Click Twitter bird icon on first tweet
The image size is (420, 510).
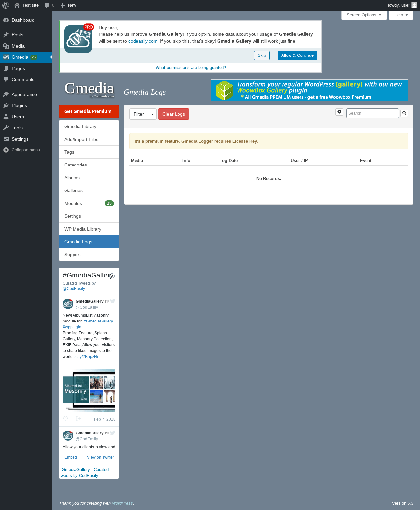tap(112, 301)
